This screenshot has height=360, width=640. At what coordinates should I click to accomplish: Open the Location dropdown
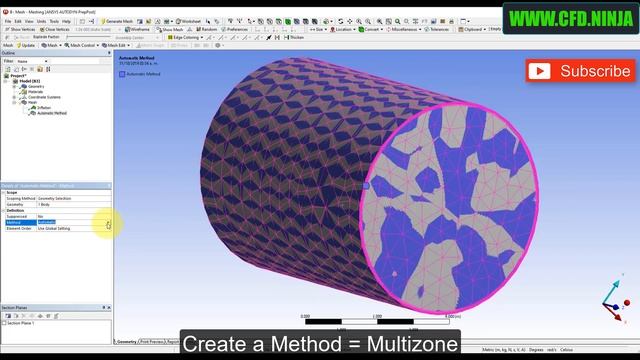point(342,29)
